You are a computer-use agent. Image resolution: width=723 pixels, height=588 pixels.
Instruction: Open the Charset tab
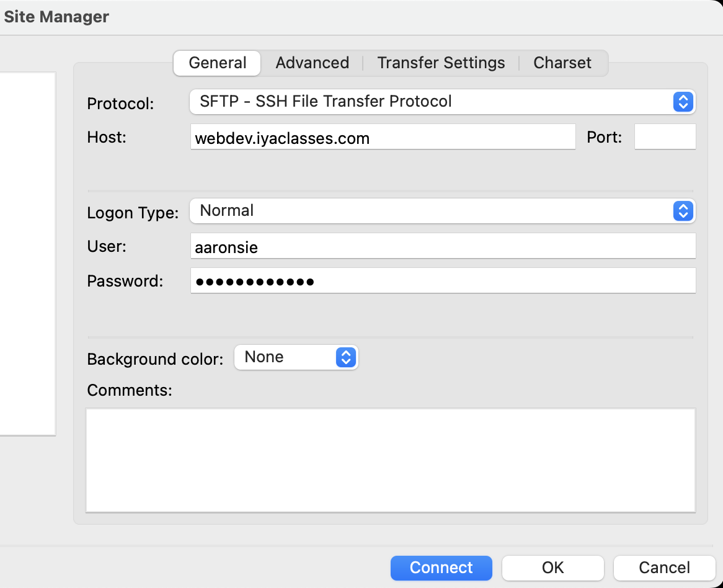[561, 63]
